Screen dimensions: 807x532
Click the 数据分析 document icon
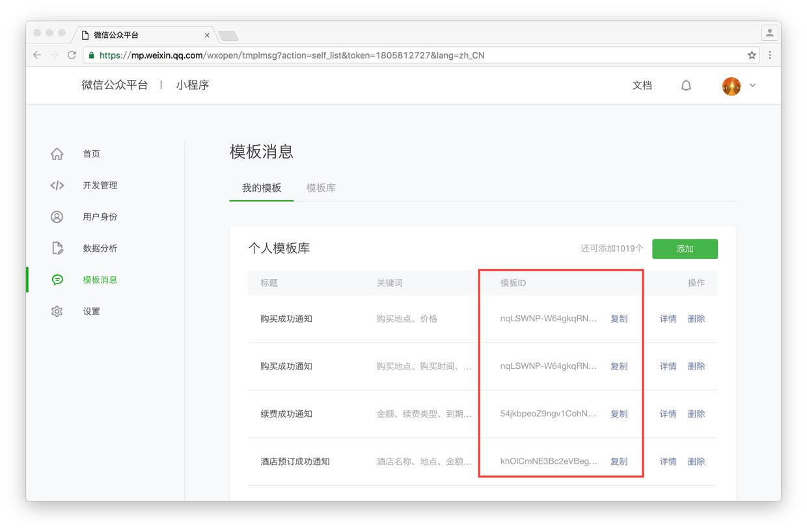57,248
